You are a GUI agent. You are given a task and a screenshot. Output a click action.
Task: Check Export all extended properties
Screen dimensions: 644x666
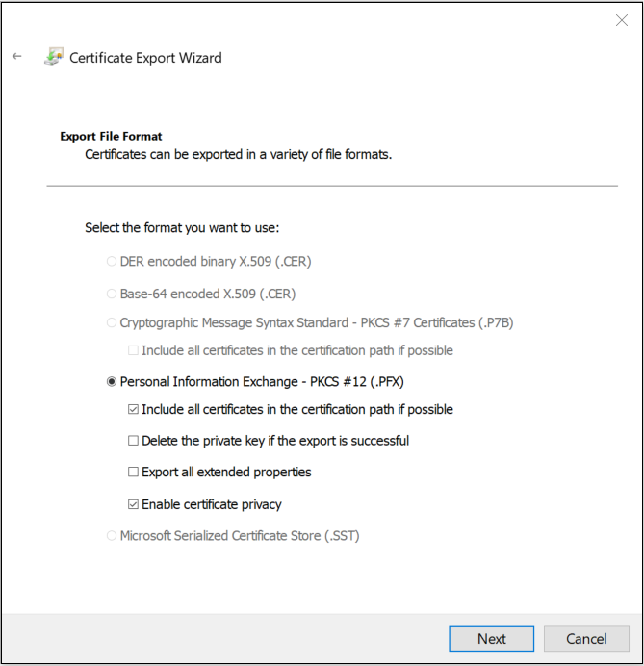134,473
